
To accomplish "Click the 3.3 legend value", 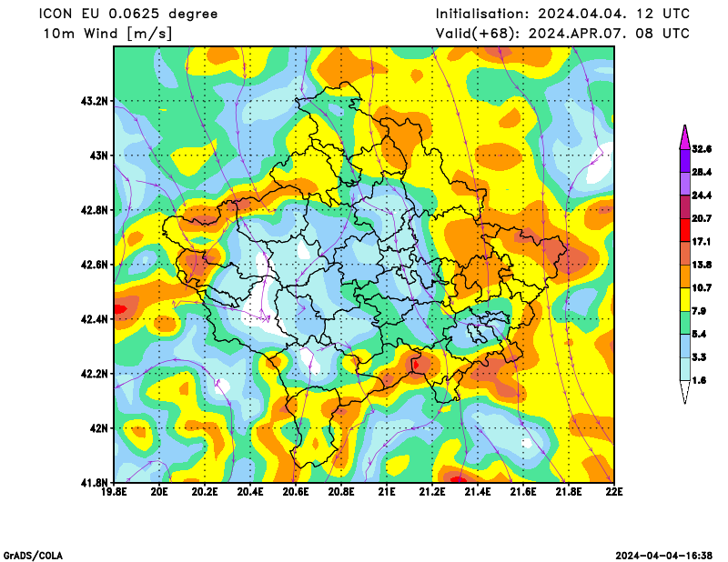I will (699, 357).
